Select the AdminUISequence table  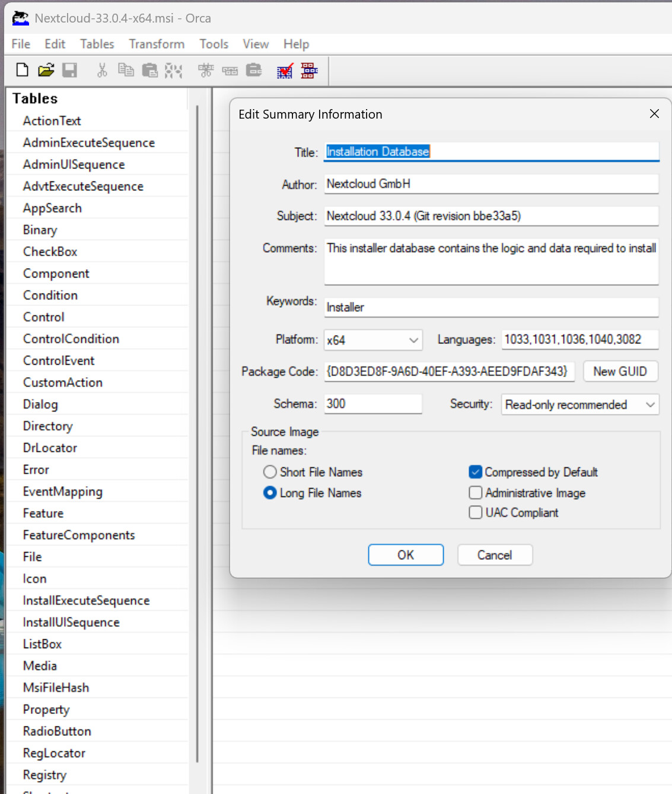tap(74, 164)
